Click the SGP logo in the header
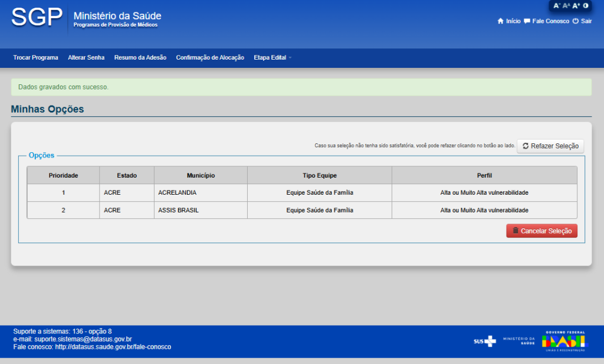 tap(37, 18)
